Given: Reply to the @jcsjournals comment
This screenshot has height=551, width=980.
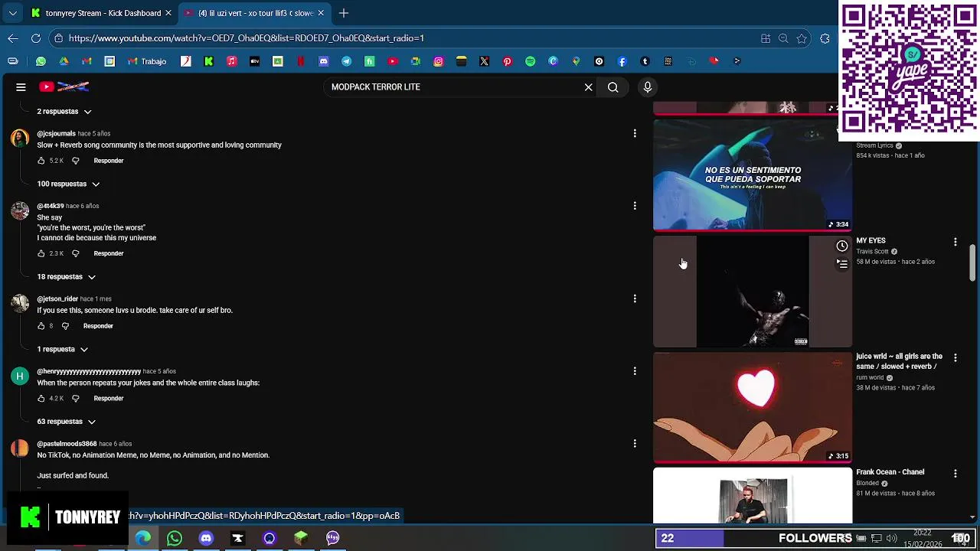Looking at the screenshot, I should pyautogui.click(x=109, y=161).
